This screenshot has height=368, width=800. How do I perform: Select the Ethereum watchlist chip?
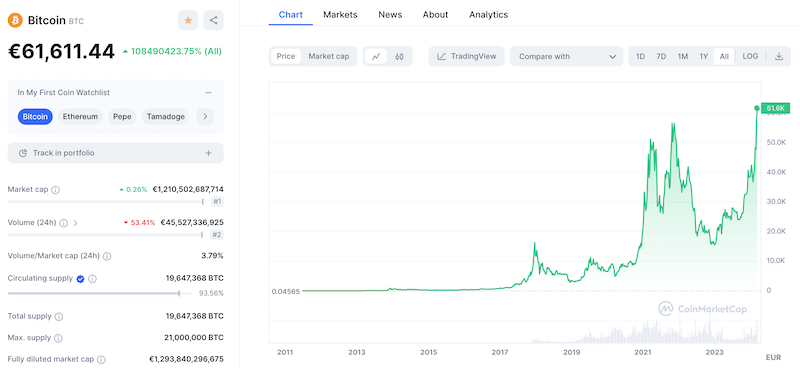[x=80, y=117]
